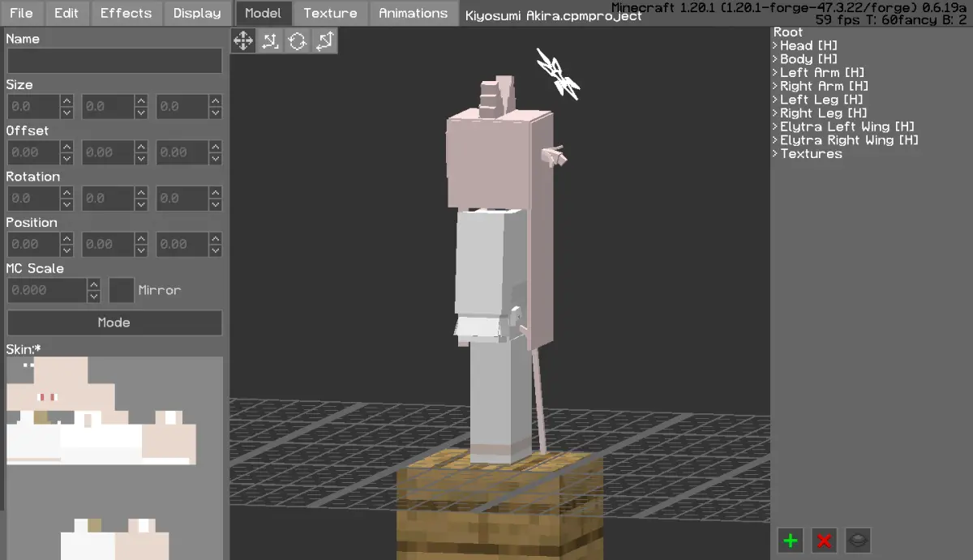This screenshot has height=560, width=973.
Task: Switch to the Texture tab
Action: (x=330, y=13)
